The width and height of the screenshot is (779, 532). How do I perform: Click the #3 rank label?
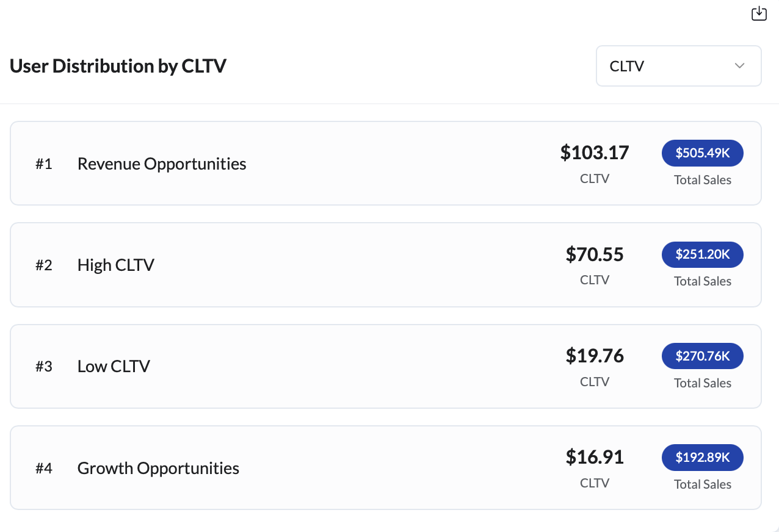point(44,367)
